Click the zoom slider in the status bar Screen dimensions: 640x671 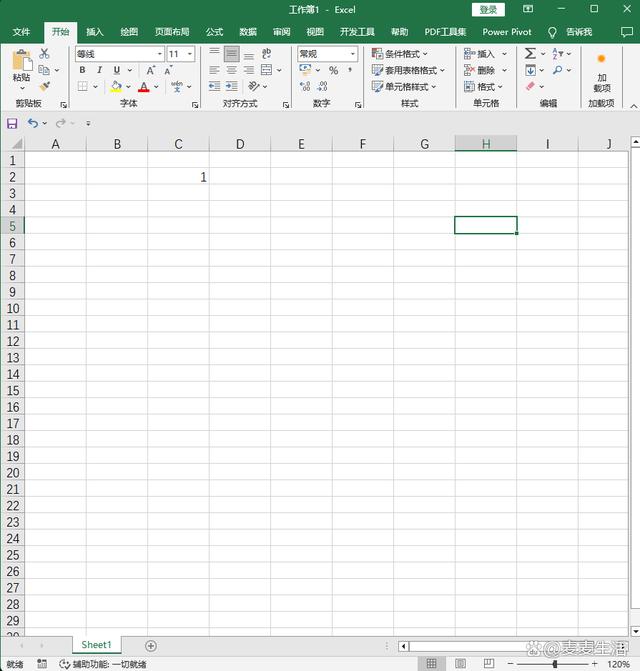coord(555,664)
